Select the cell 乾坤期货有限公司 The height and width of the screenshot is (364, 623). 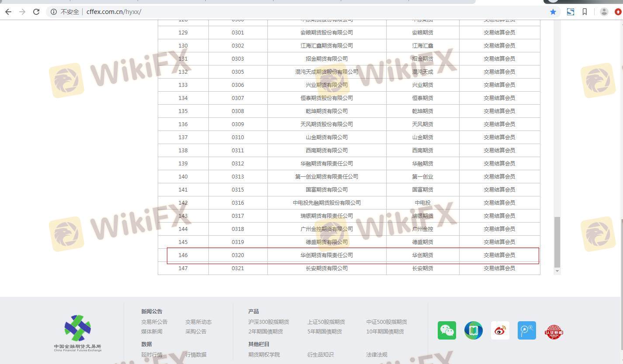pyautogui.click(x=327, y=111)
